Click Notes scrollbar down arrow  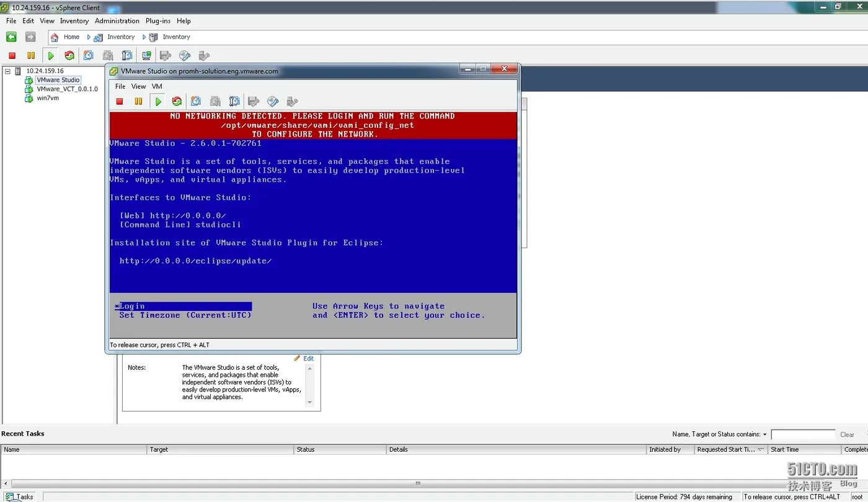(x=310, y=403)
